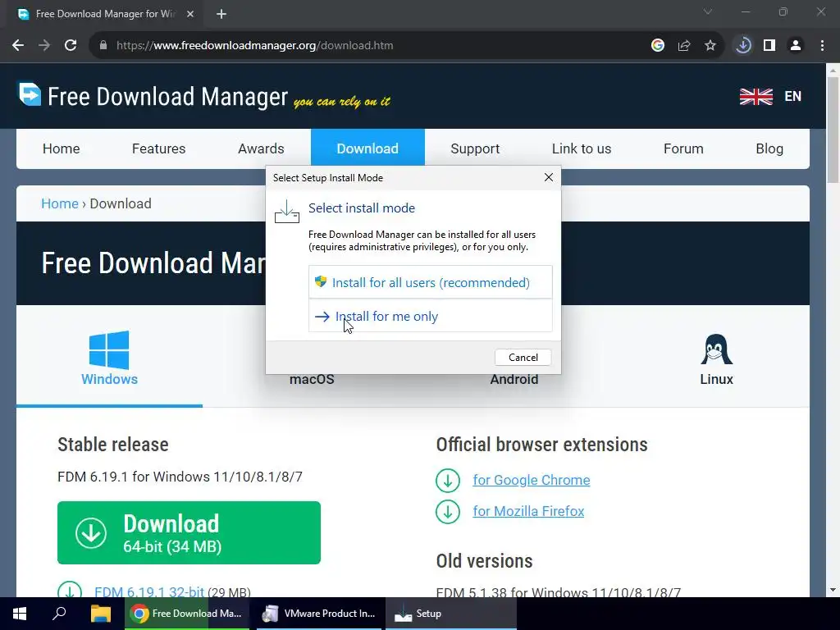840x630 pixels.
Task: Switch to Chrome taskbar button
Action: (187, 614)
